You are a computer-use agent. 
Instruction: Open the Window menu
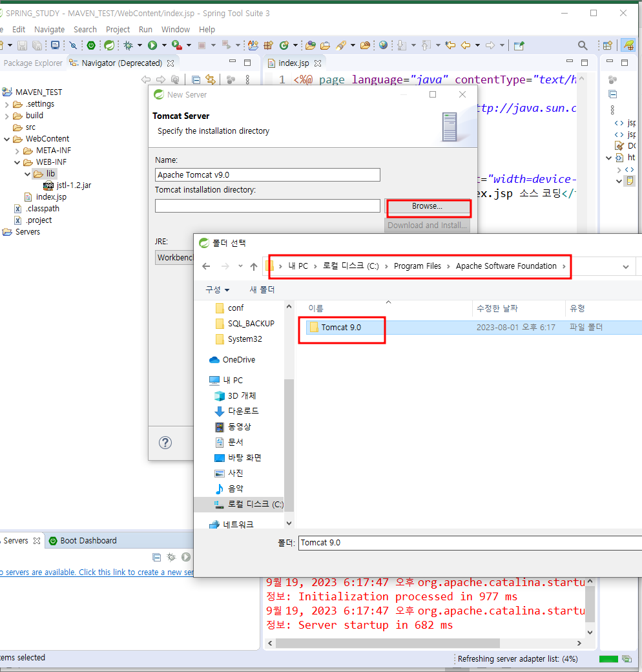point(176,30)
